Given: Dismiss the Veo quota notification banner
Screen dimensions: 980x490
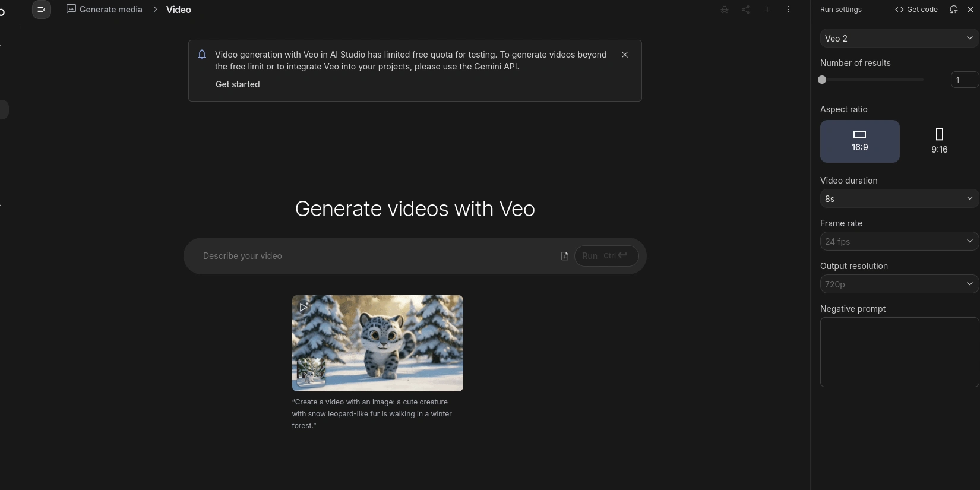Looking at the screenshot, I should [x=624, y=55].
